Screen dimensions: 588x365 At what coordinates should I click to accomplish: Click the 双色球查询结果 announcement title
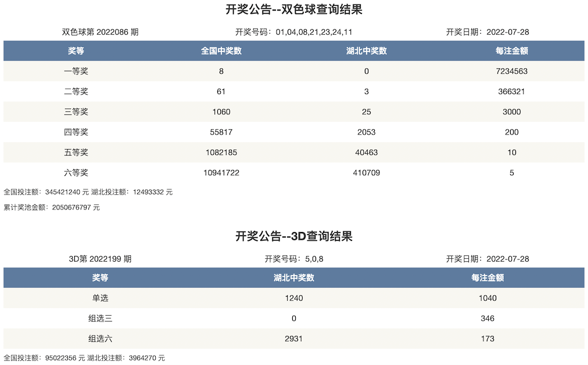[x=293, y=9]
